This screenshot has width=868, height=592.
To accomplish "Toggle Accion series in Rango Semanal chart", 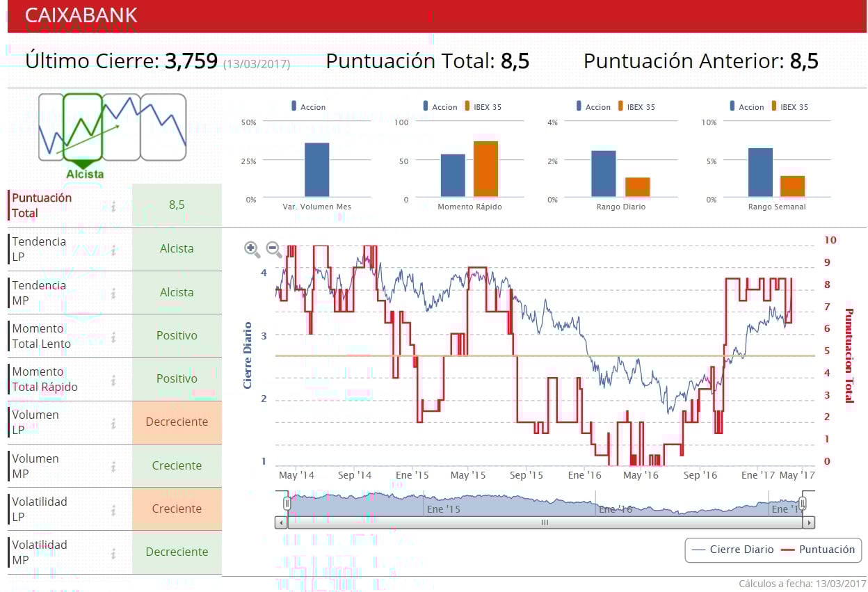I will tap(747, 107).
